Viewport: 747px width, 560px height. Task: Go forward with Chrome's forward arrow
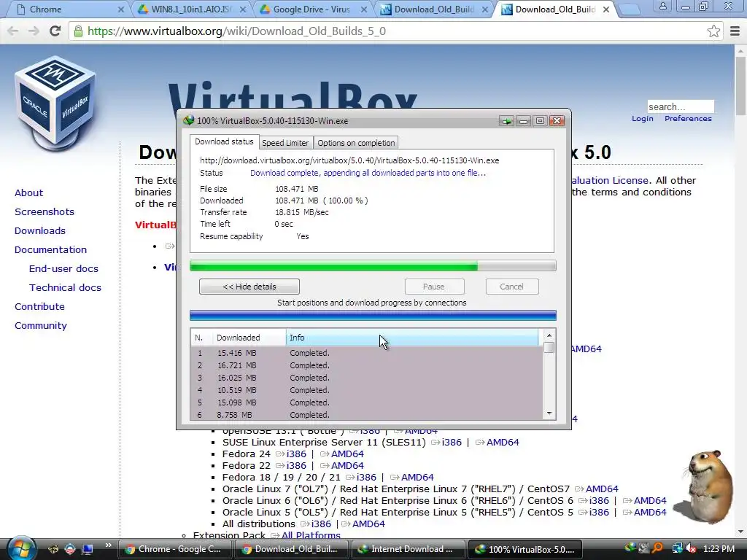click(34, 31)
